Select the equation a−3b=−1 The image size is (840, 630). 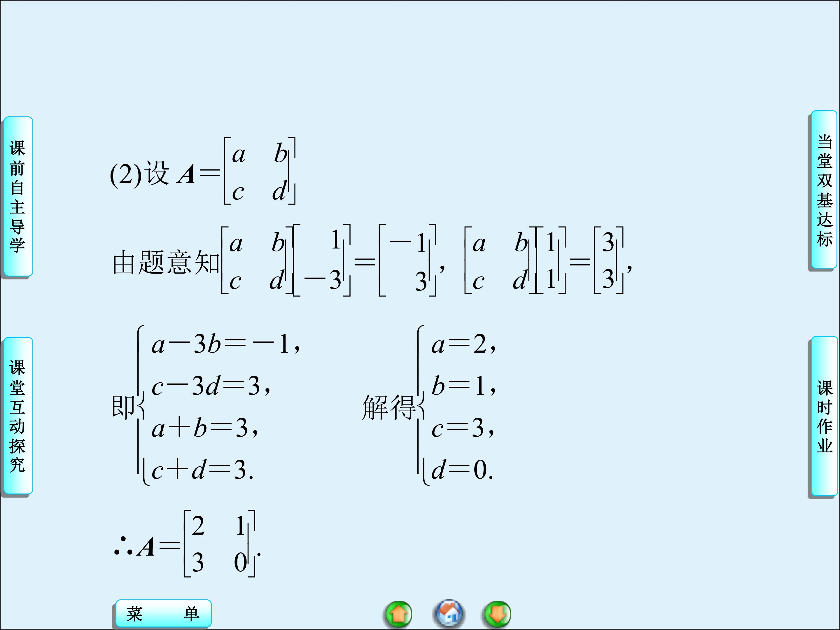pos(225,345)
